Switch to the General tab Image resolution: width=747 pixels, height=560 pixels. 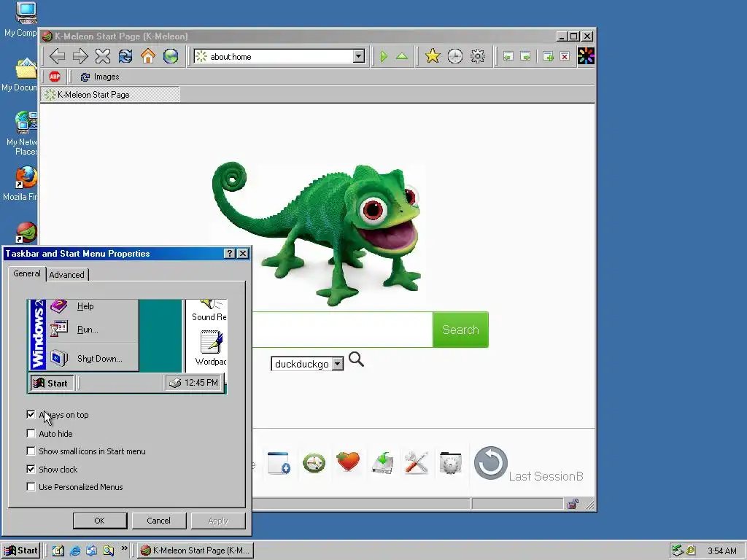27,274
